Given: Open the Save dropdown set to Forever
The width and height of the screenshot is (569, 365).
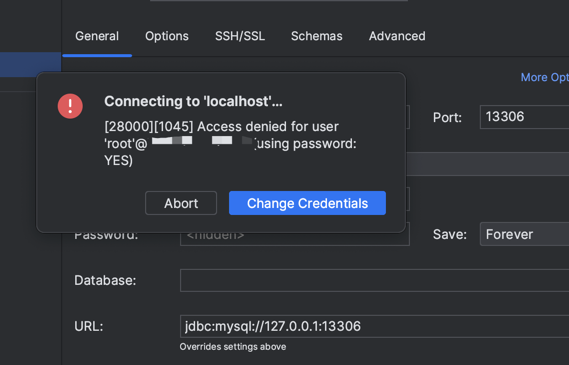Looking at the screenshot, I should 524,234.
